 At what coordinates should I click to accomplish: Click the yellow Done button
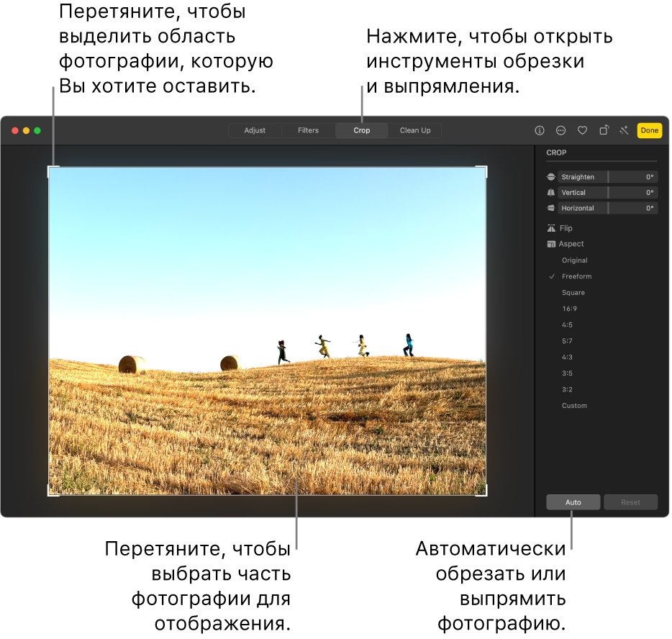[x=649, y=130]
